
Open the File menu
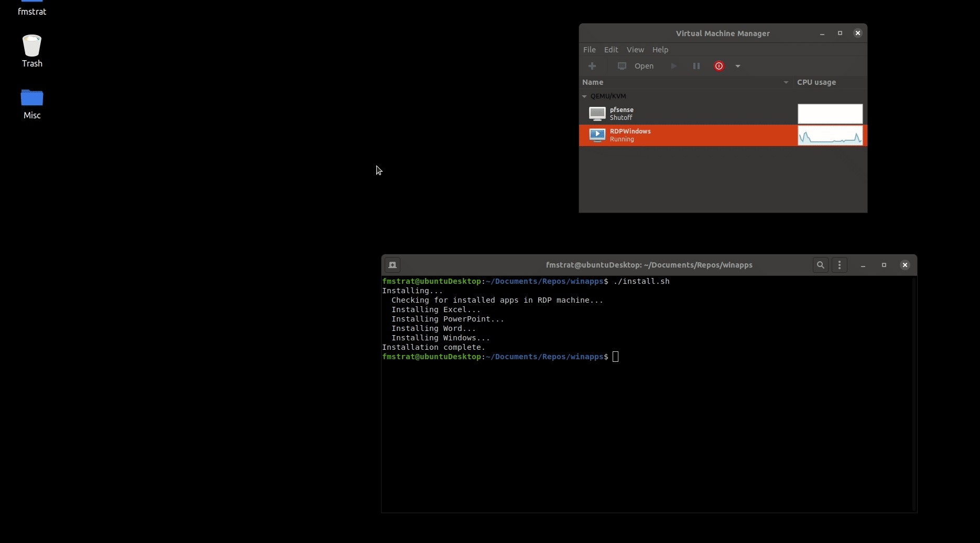[x=589, y=50]
